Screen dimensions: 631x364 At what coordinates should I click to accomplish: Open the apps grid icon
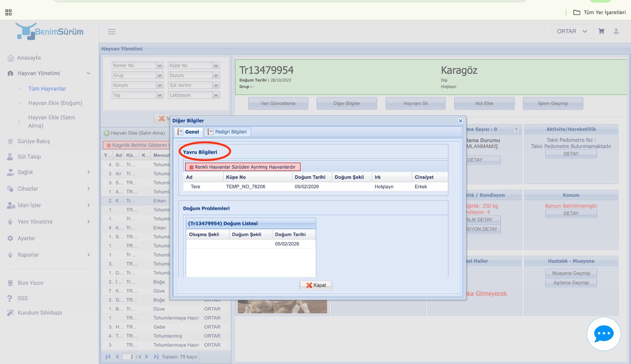pos(9,13)
